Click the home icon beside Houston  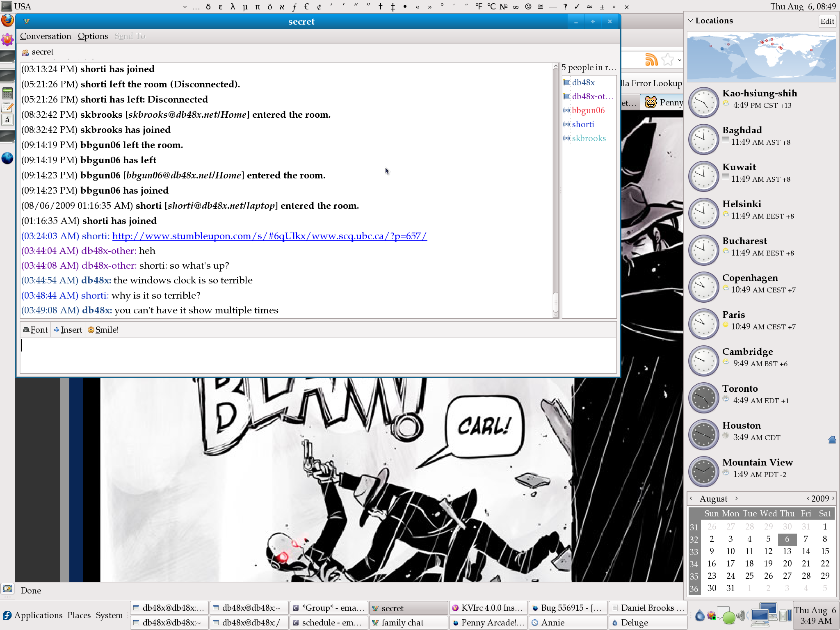(832, 440)
